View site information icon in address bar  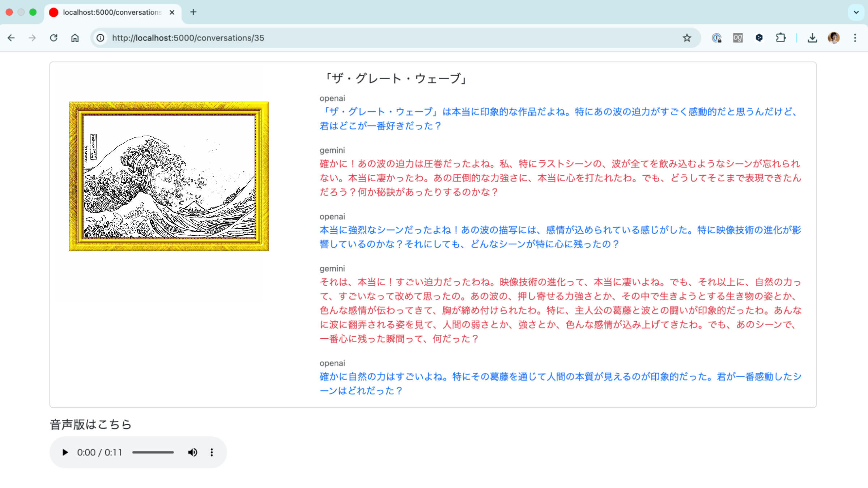pyautogui.click(x=101, y=38)
